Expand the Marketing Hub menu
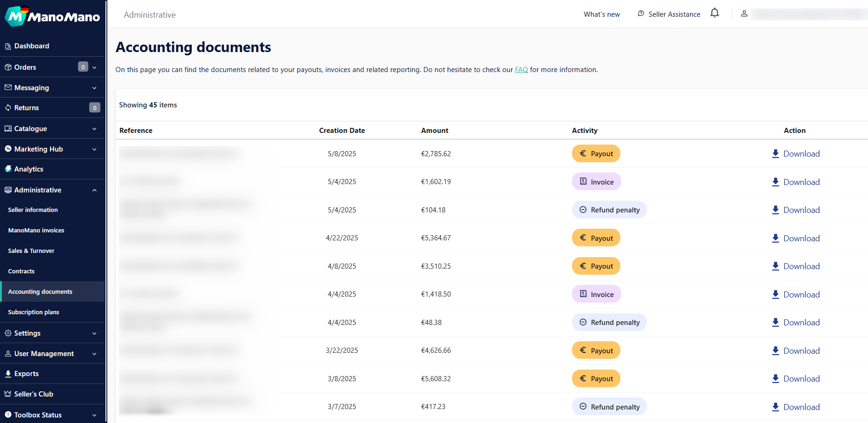868x423 pixels. [94, 149]
